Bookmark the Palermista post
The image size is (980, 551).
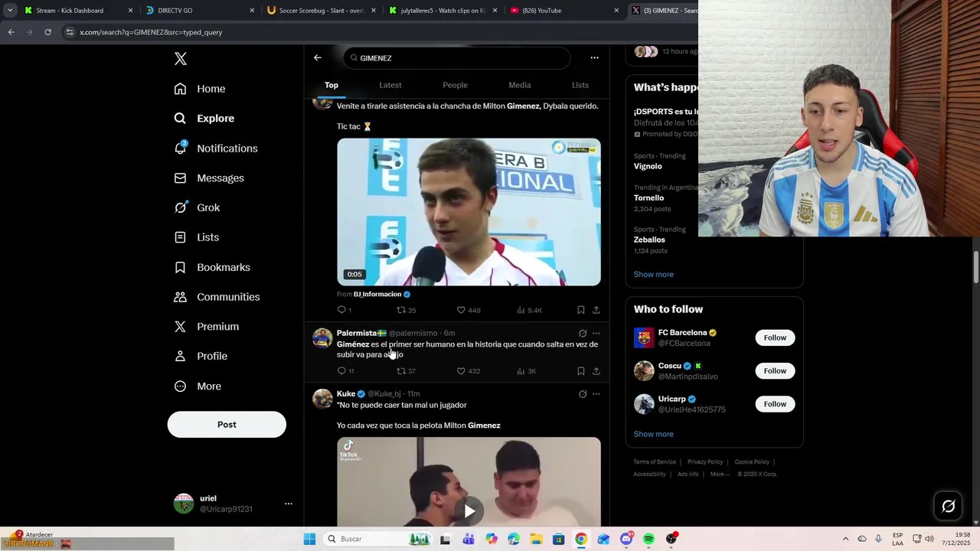(581, 371)
